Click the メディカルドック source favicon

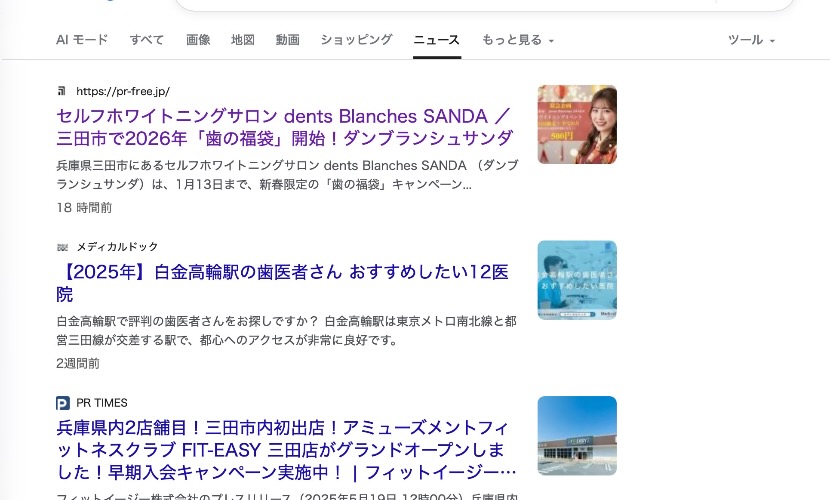click(62, 247)
